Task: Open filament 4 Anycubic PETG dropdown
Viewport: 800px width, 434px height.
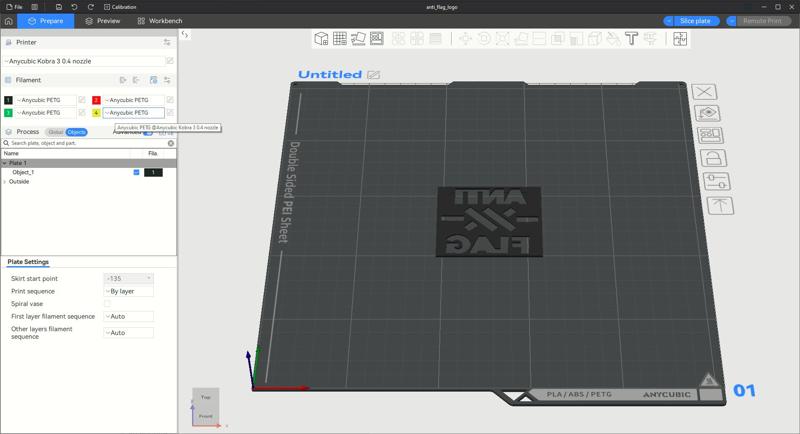Action: [134, 113]
